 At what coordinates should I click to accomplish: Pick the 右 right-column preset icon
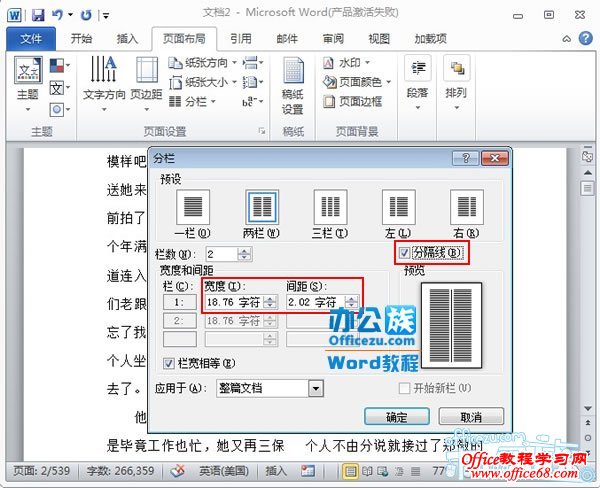[466, 208]
